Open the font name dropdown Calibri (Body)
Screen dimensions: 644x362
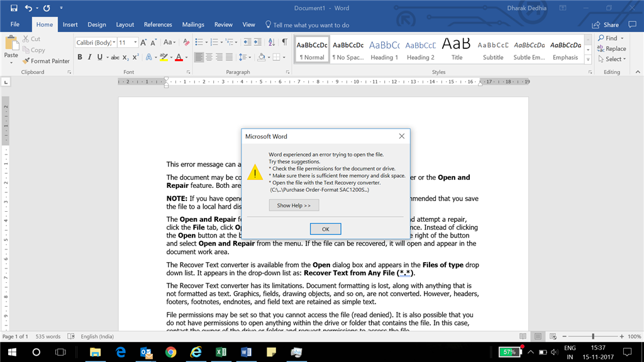click(113, 43)
